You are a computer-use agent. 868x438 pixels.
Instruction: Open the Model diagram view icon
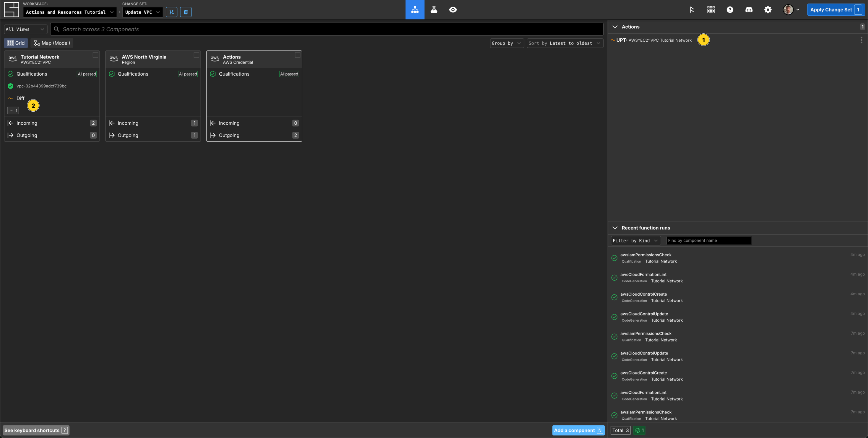click(415, 9)
